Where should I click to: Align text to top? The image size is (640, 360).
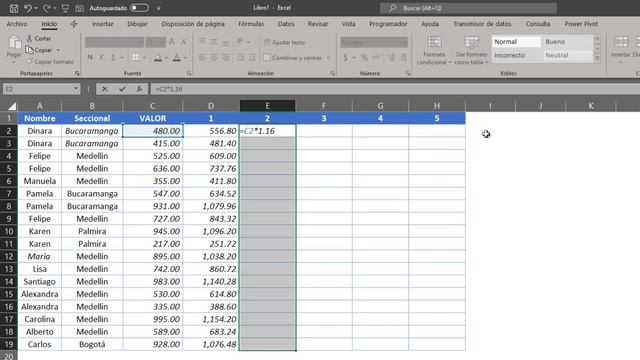[x=202, y=42]
